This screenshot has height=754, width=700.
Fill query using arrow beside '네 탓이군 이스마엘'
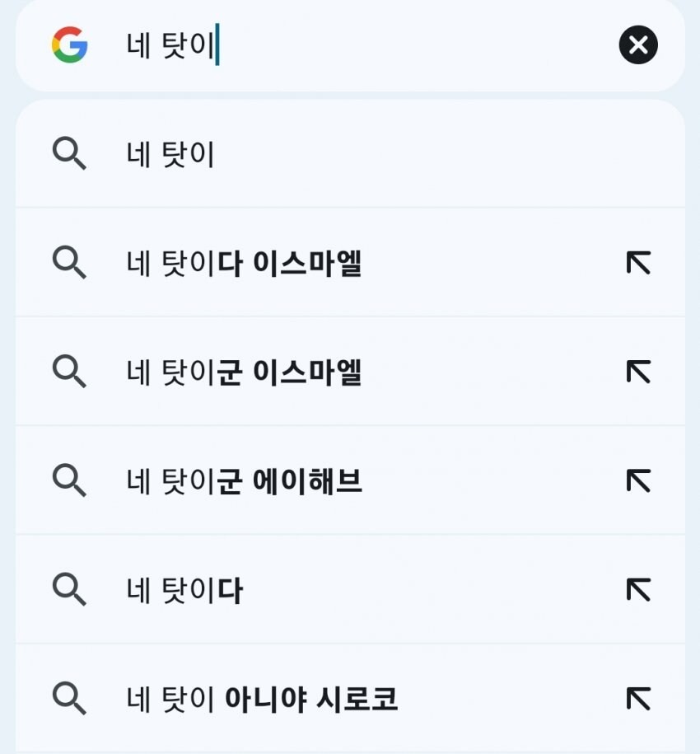tap(638, 372)
